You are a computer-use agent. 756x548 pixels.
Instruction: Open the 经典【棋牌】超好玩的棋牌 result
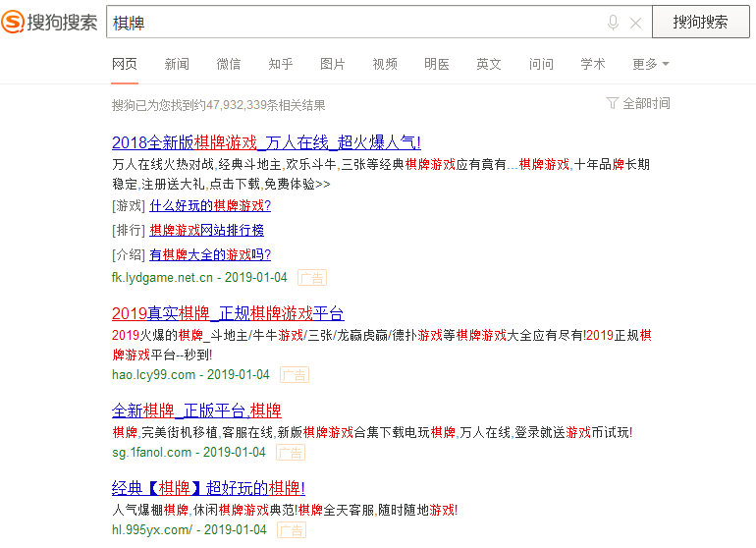208,488
